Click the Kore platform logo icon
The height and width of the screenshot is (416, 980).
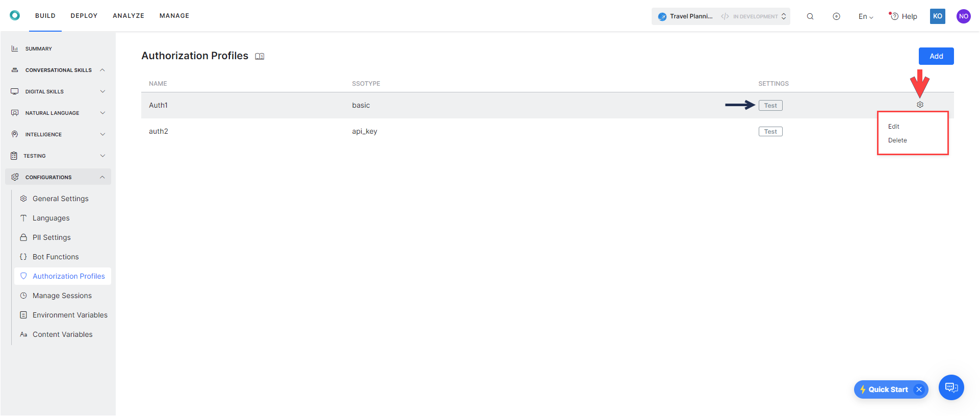pyautogui.click(x=15, y=15)
